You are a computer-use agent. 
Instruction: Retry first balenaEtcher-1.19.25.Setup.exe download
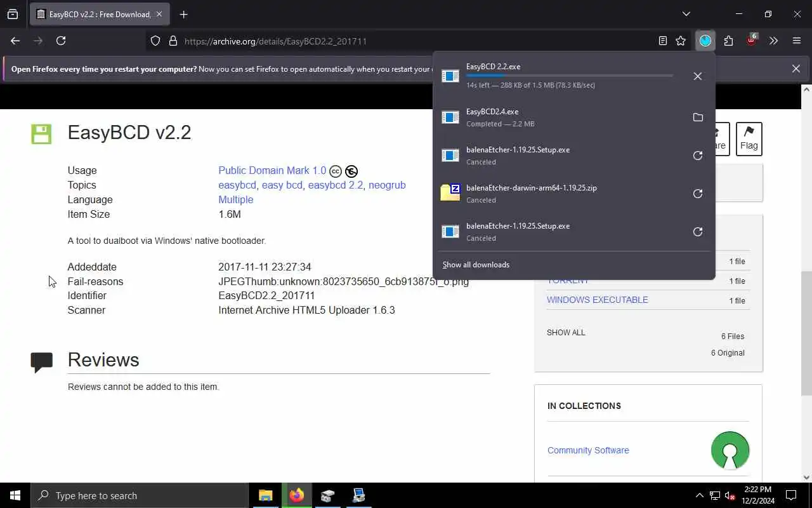point(698,156)
